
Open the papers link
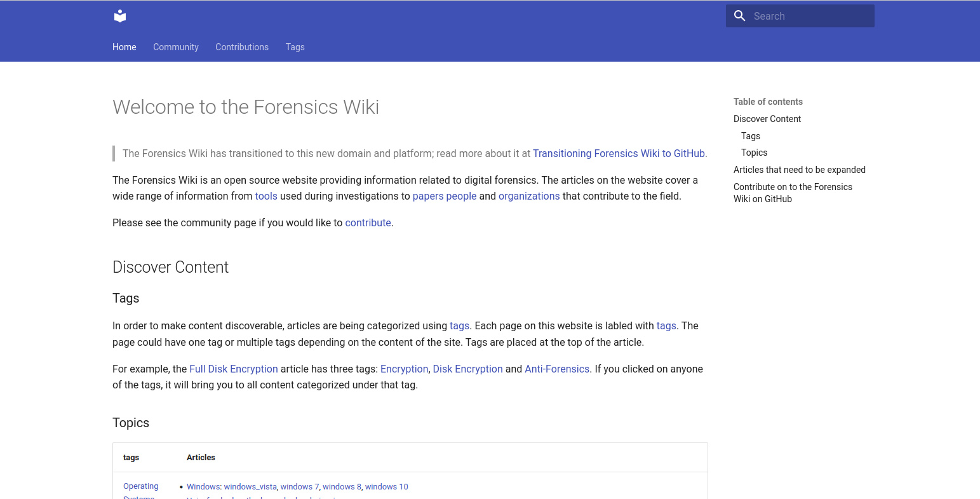point(427,196)
